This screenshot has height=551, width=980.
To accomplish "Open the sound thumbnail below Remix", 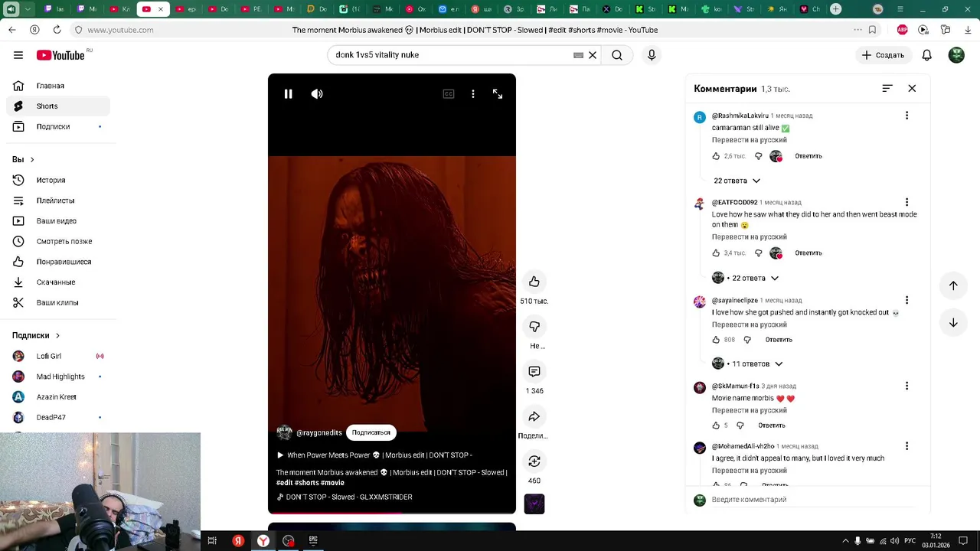I will (x=534, y=504).
